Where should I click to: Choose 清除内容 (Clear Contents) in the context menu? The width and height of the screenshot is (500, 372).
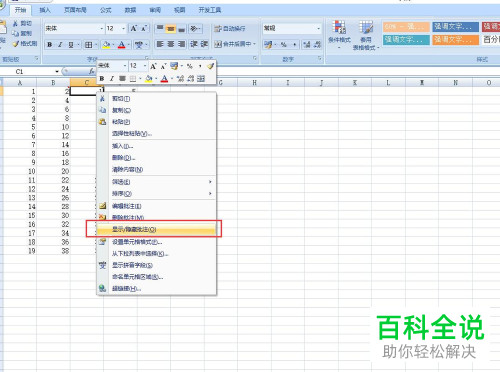(156, 170)
